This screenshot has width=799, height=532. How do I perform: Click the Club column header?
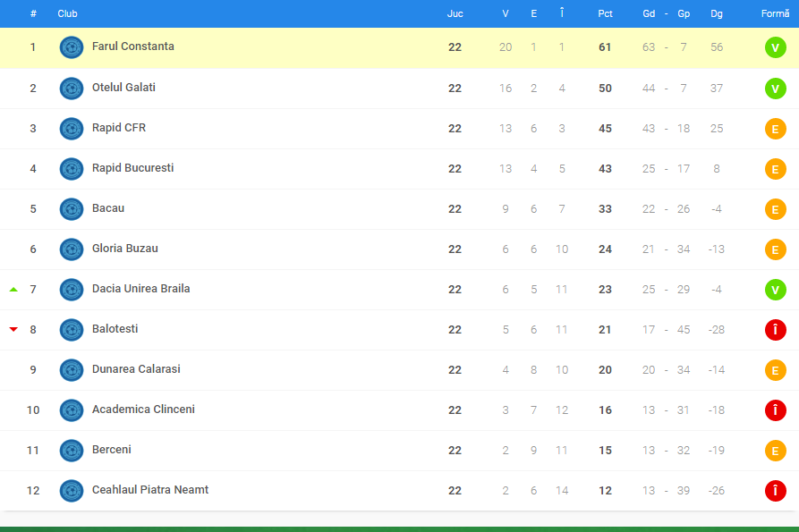(x=67, y=13)
